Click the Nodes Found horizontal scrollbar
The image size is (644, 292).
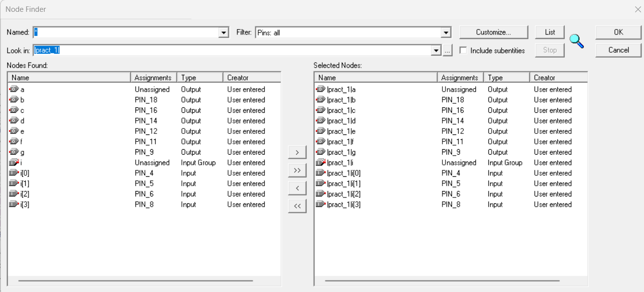(136, 281)
